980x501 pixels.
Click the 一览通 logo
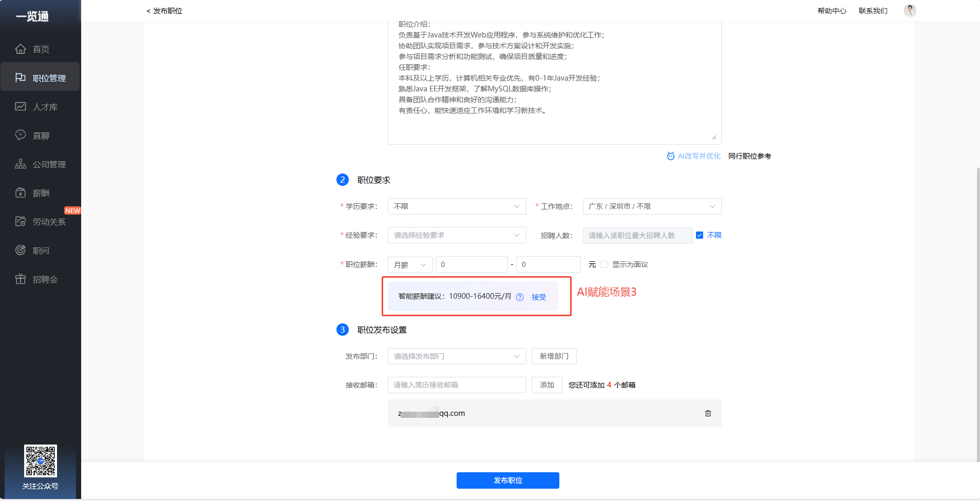coord(32,16)
